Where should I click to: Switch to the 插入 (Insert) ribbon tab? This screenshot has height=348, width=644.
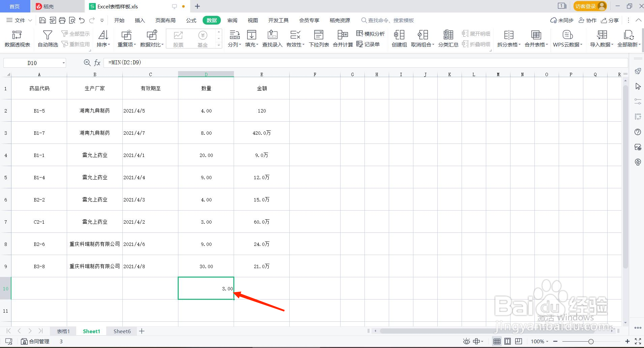point(140,20)
